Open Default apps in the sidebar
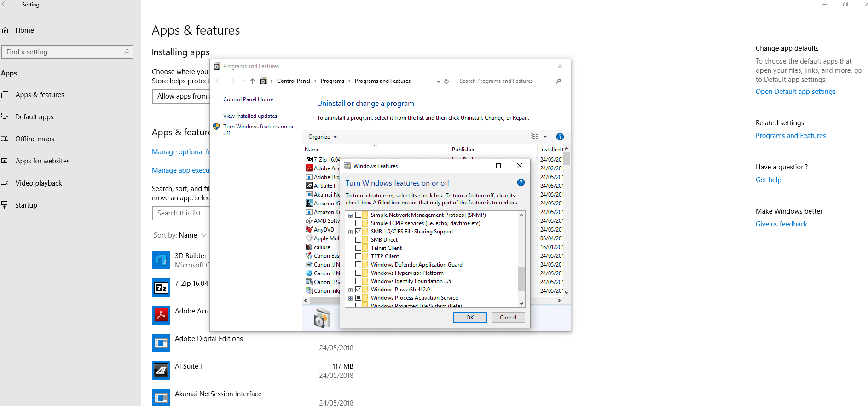 pos(34,117)
